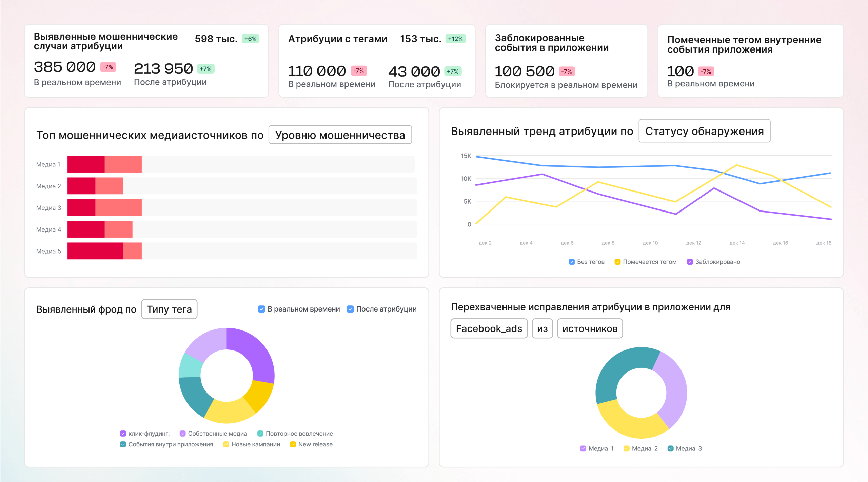868x482 pixels.
Task: Toggle the 'После атрибуции' checkbox
Action: (350, 309)
